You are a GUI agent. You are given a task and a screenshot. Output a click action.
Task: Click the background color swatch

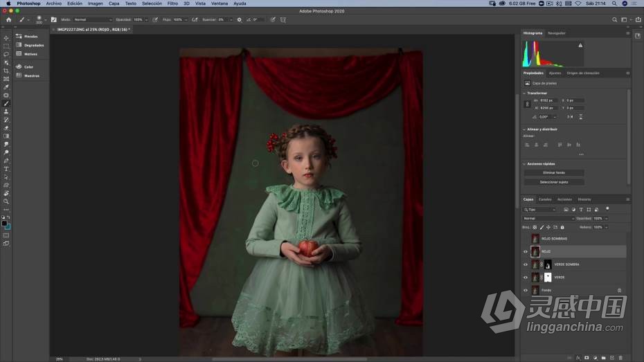click(x=8, y=227)
